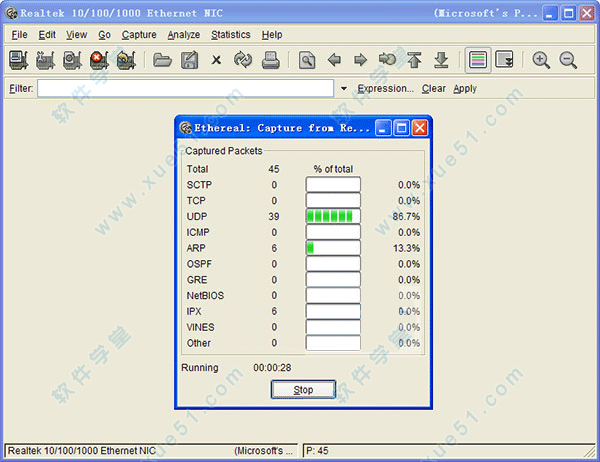The image size is (600, 462).
Task: Click the GRE protocol label
Action: pos(197,280)
